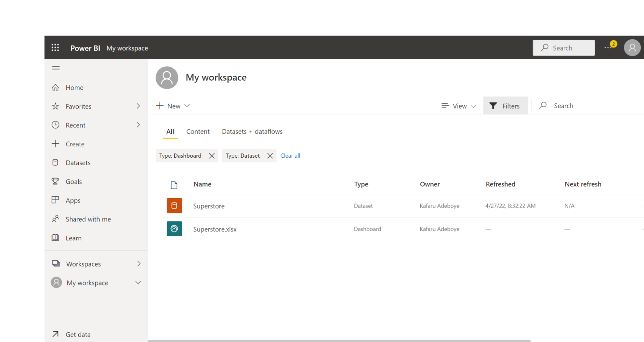Viewport: 644px width, 342px height.
Task: Click the Datasets cylinder icon in sidebar
Action: (x=55, y=162)
